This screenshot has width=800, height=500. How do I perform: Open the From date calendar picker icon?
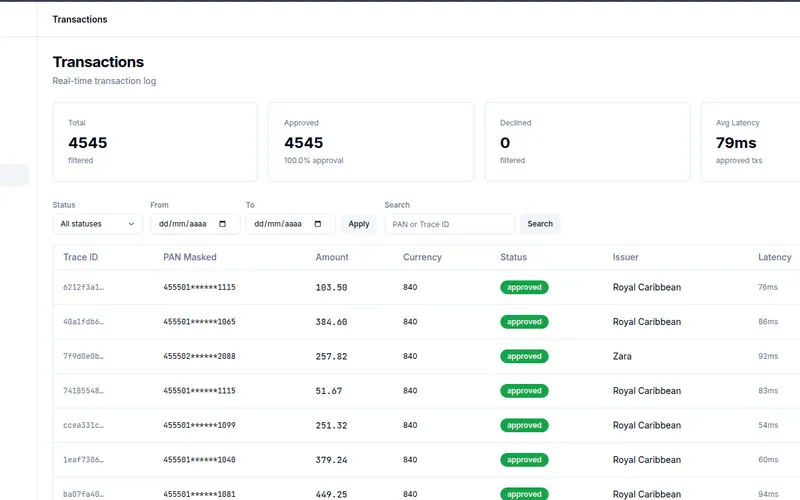222,224
